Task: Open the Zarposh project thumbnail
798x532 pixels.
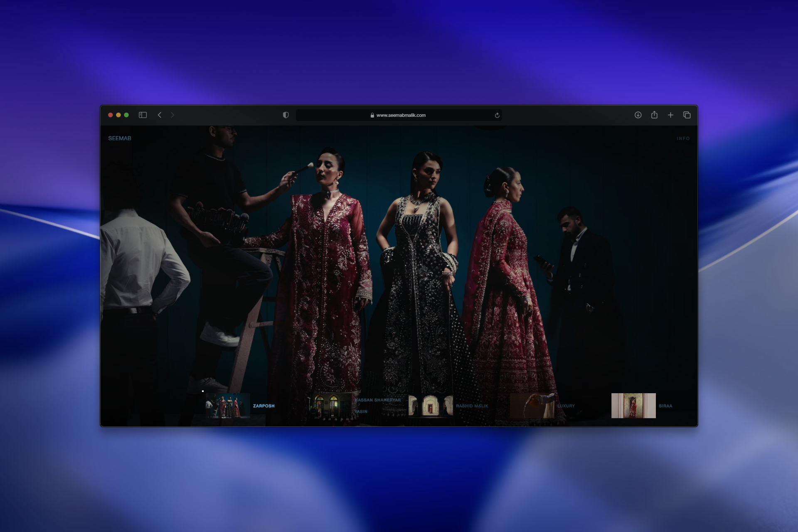Action: (x=227, y=406)
